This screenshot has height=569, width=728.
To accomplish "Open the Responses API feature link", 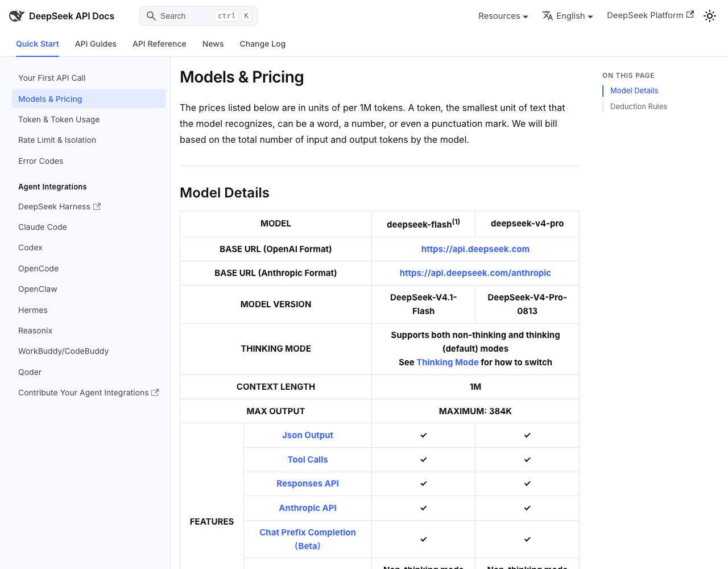I will (x=308, y=484).
